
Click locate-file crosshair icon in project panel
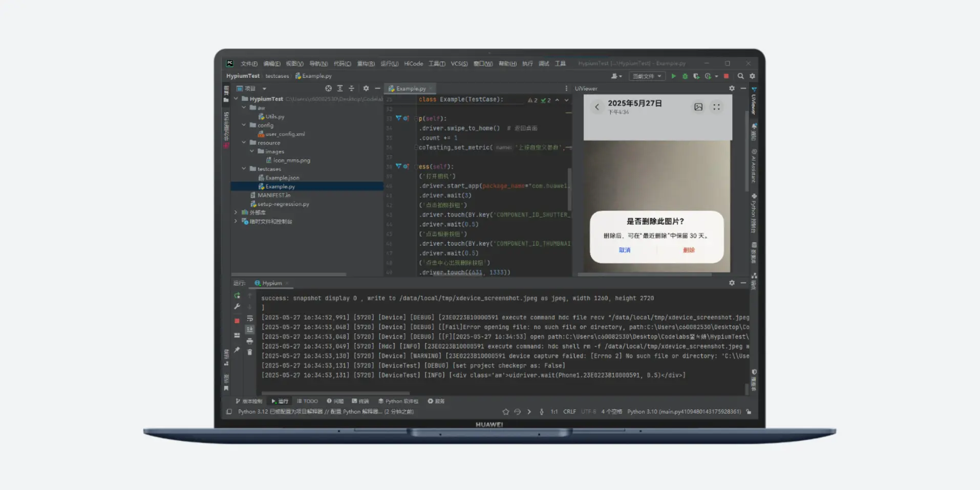pyautogui.click(x=328, y=89)
